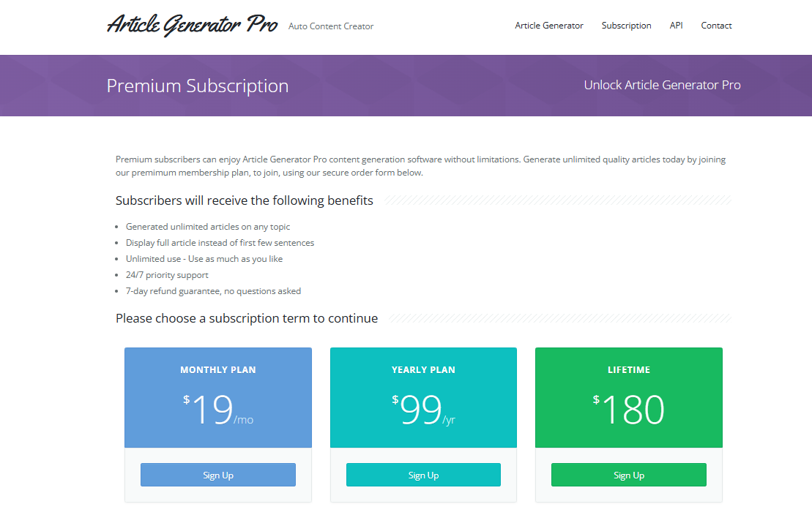Screen dimensions: 812x515
Task: Click the Unlock Article Generator Pro text
Action: coord(662,85)
